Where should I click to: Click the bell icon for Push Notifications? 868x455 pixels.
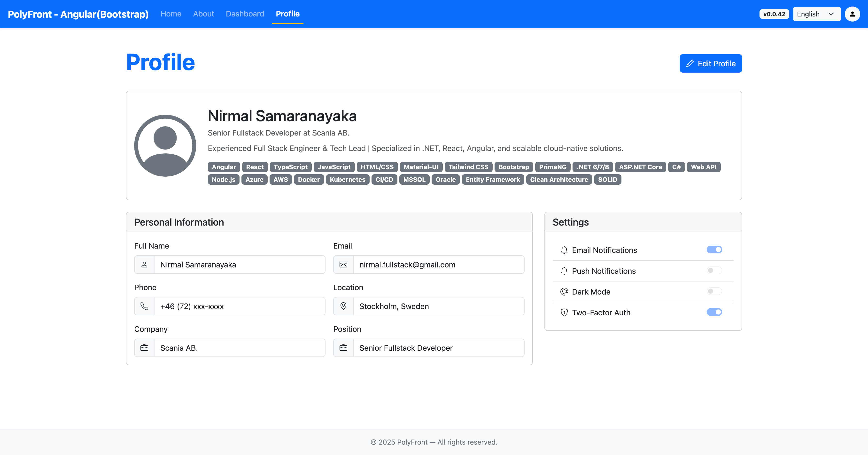564,271
